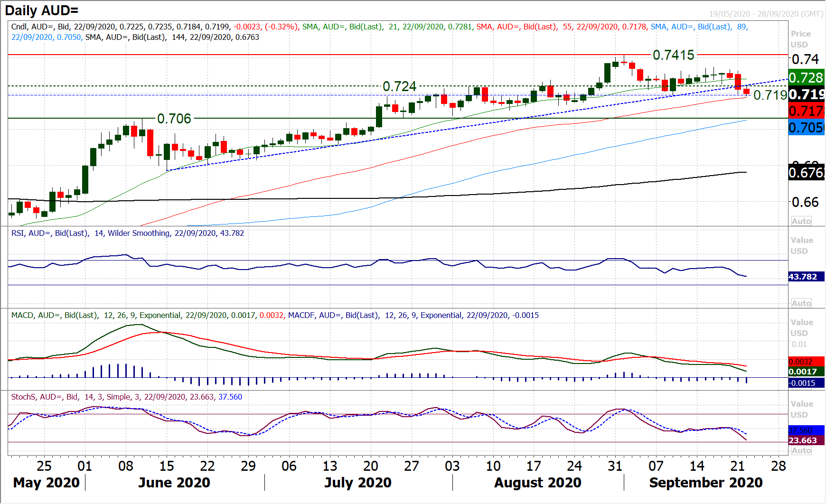
Task: Click the 0.706 support level label
Action: click(174, 119)
